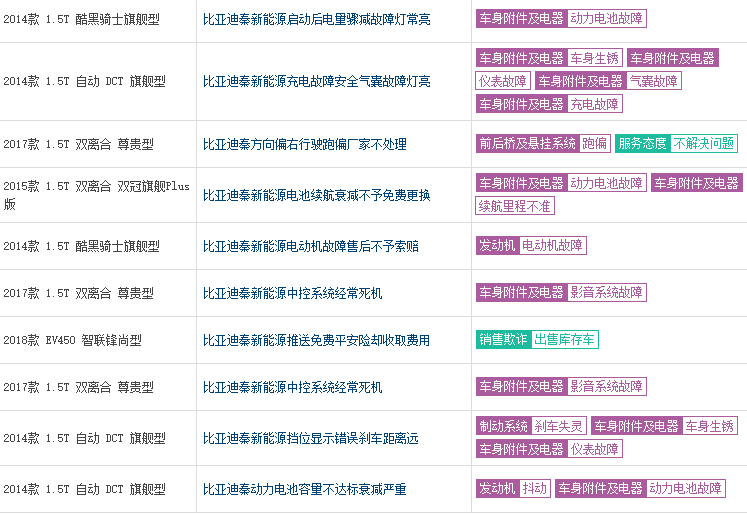Click the 跑偏 tag

click(595, 144)
